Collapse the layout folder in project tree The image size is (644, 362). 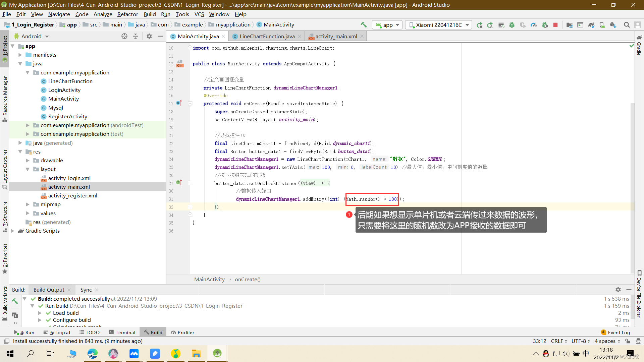click(28, 169)
